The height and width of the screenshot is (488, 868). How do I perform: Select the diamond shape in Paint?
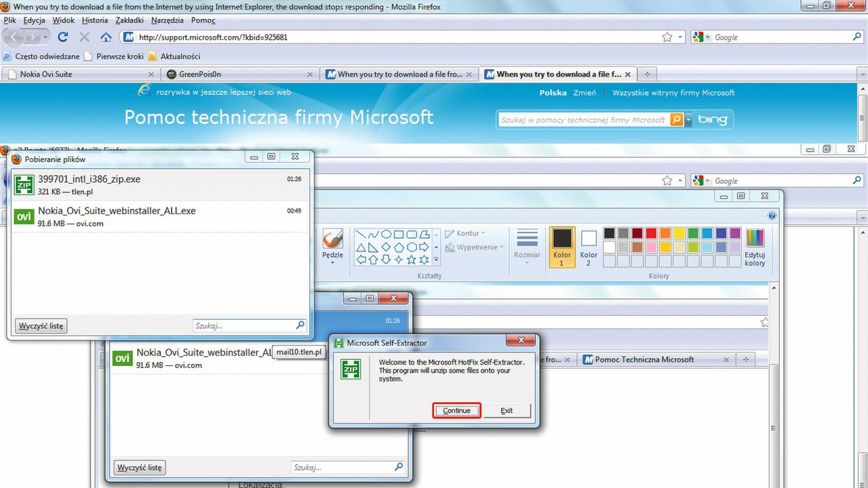coord(386,247)
